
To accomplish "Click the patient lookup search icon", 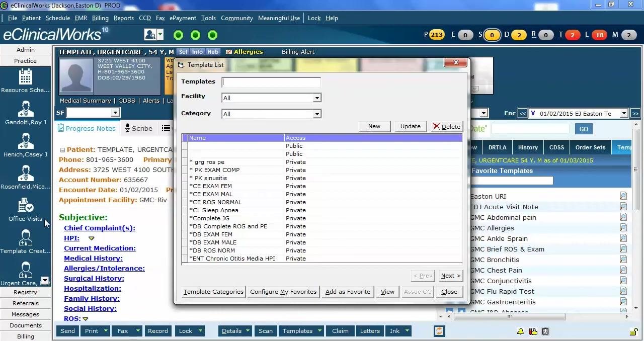I will click(150, 35).
